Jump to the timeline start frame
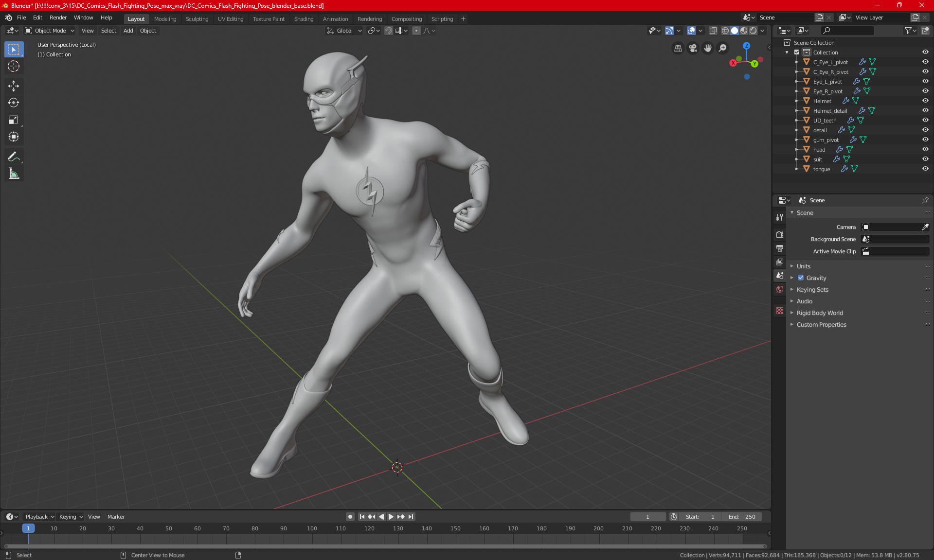The width and height of the screenshot is (934, 560). 362,517
